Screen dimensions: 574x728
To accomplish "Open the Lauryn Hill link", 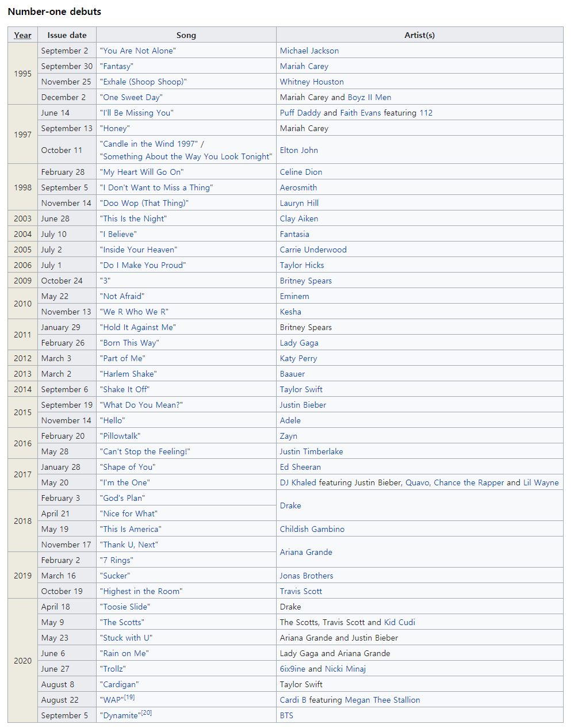I will (x=299, y=203).
